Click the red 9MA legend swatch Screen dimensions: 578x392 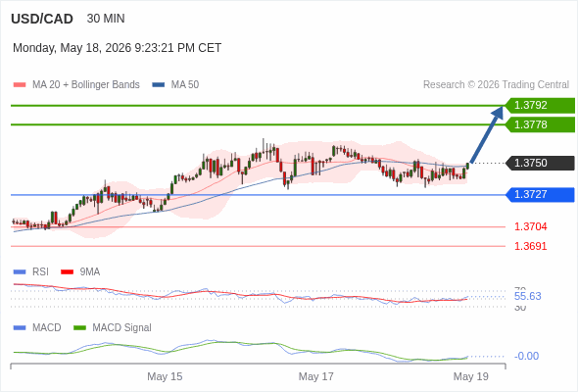tap(67, 272)
